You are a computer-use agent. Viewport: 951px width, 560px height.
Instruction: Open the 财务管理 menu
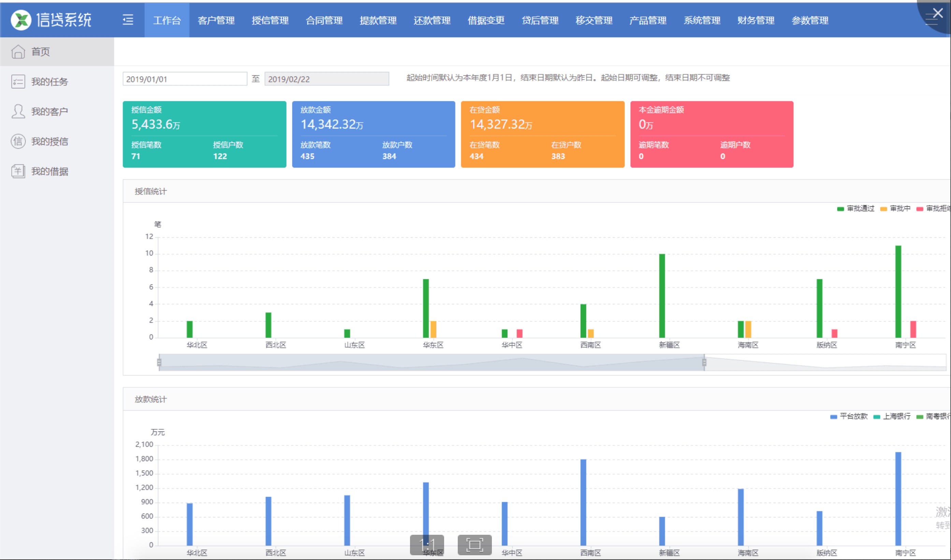coord(756,20)
